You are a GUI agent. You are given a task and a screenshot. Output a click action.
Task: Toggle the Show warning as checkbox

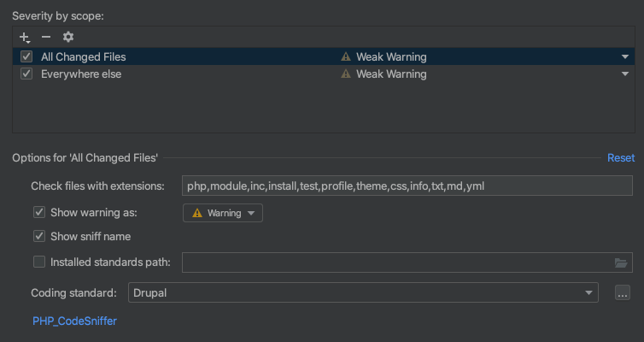click(38, 213)
